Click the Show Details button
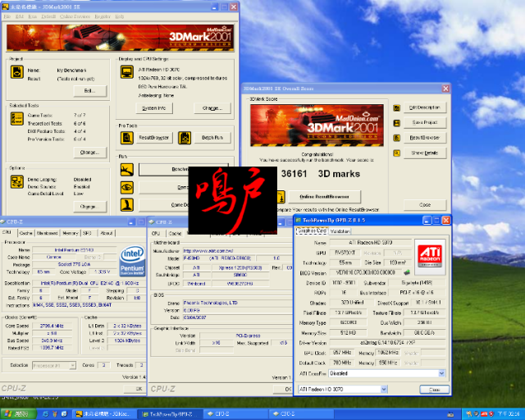Viewport: 525px width, 420px height. point(425,153)
